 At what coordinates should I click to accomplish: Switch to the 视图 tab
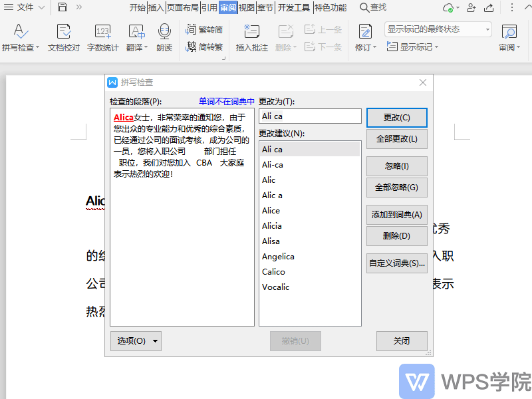(246, 7)
